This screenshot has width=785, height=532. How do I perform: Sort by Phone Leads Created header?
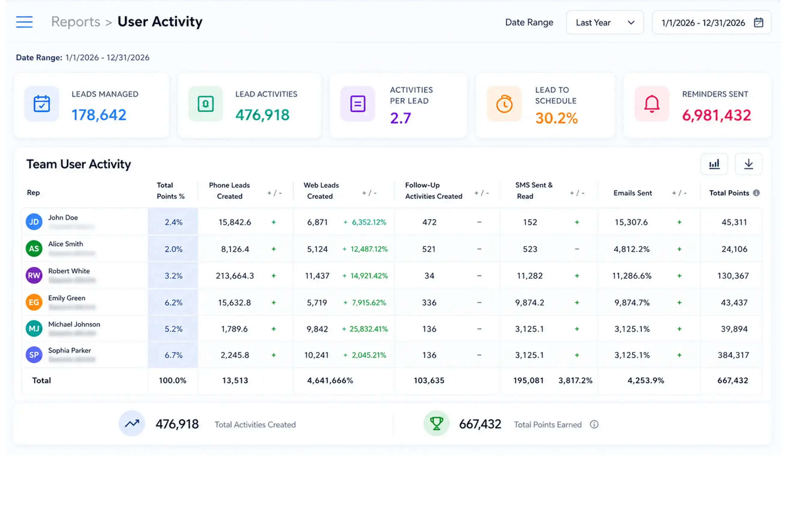click(x=229, y=191)
